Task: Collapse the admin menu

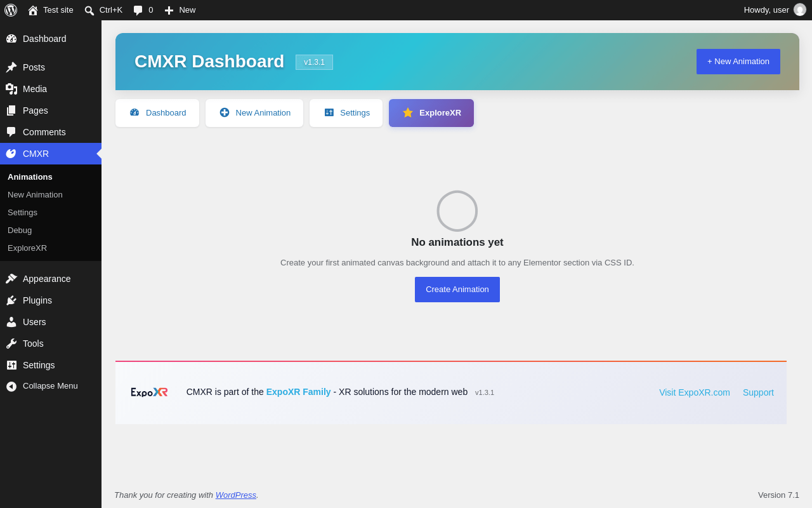Action: (51, 386)
